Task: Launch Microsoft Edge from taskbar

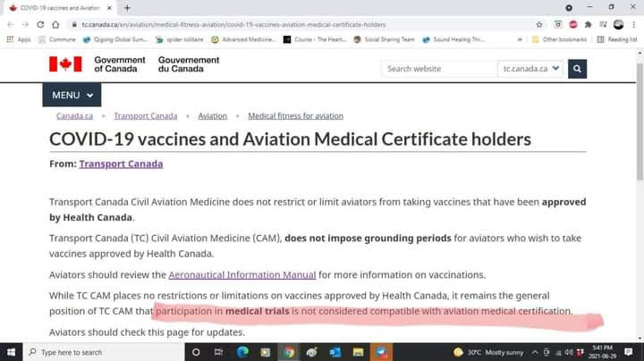Action: point(242,352)
